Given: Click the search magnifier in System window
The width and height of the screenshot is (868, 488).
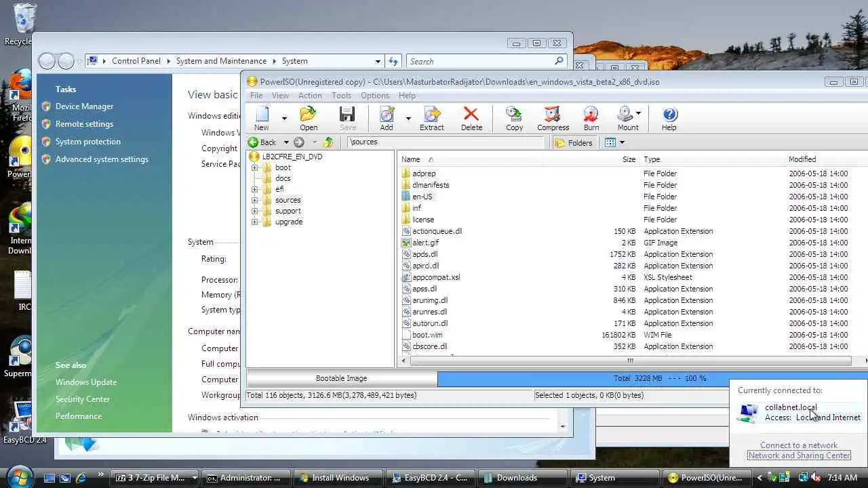Looking at the screenshot, I should click(x=559, y=61).
